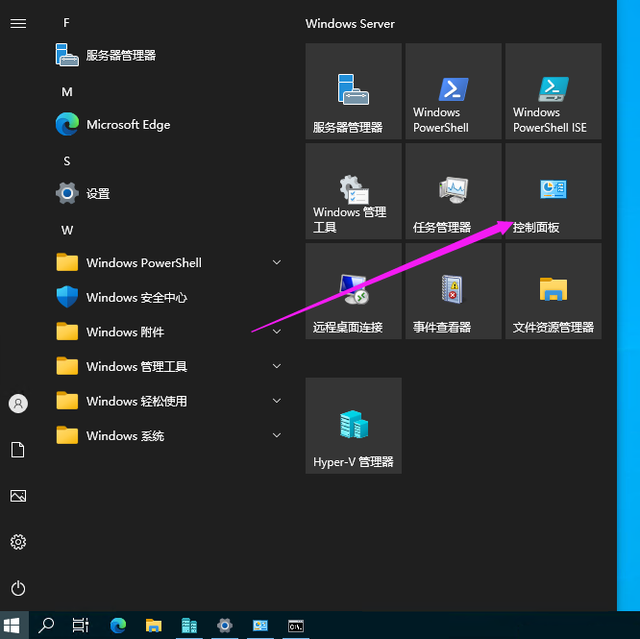Click the letter F section header
640x639 pixels.
67,23
